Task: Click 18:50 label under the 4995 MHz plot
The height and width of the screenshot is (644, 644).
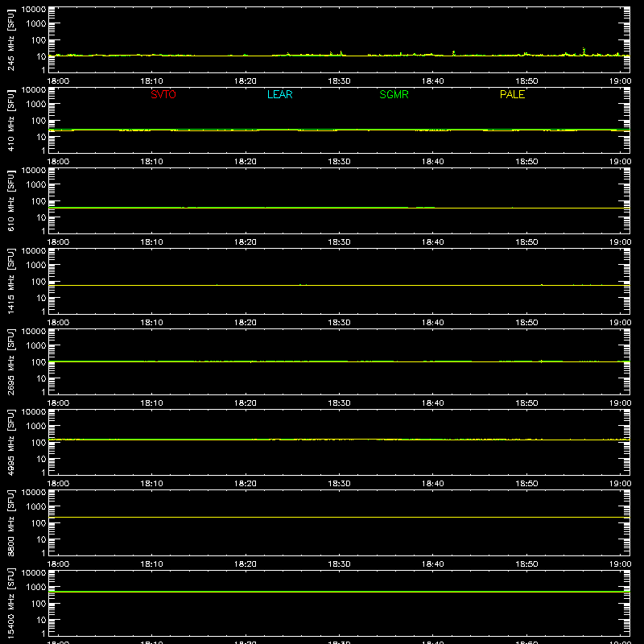Action: (x=527, y=484)
